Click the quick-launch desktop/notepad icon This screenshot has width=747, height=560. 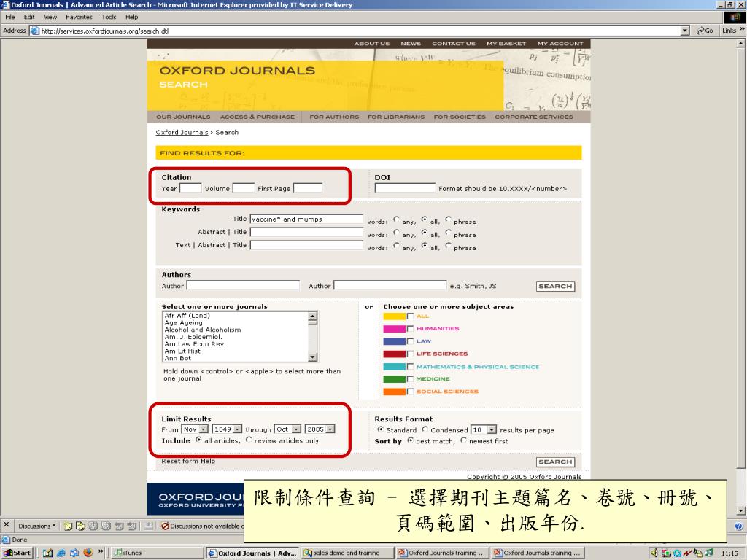tap(47, 553)
